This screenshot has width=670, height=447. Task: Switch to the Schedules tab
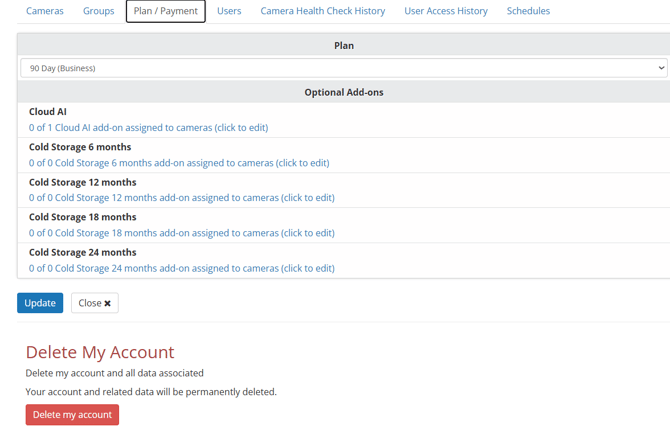click(x=528, y=11)
